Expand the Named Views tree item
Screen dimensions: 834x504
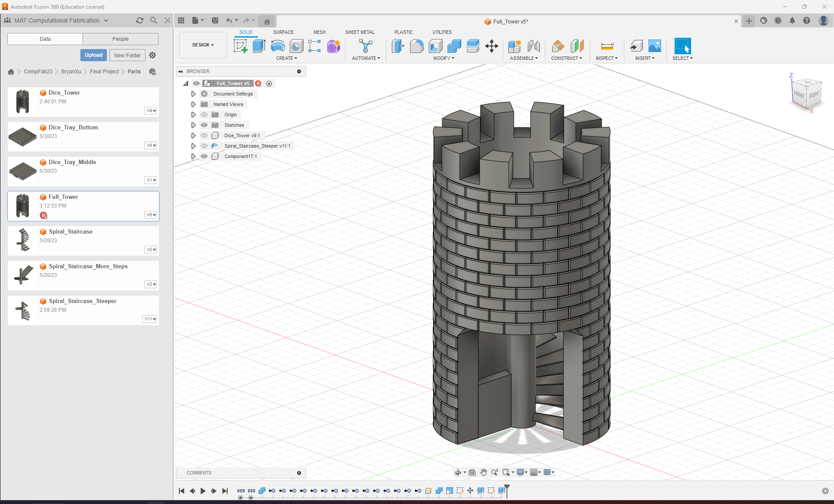click(x=194, y=104)
